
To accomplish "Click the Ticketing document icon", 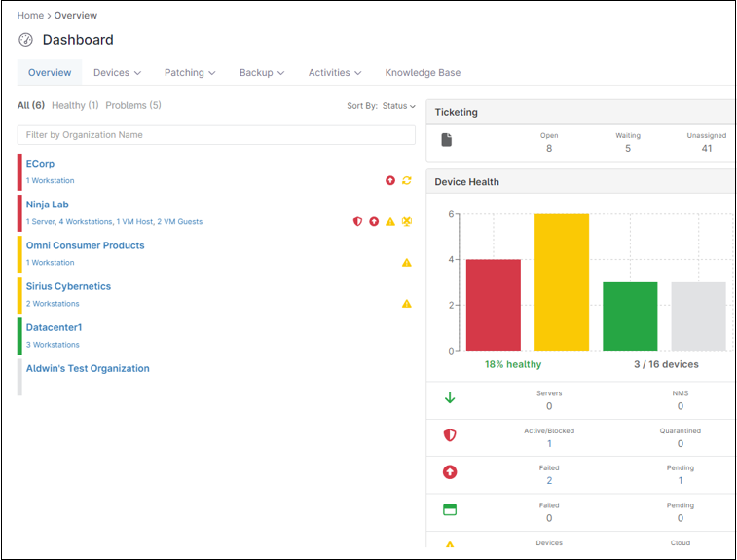I will click(x=447, y=141).
